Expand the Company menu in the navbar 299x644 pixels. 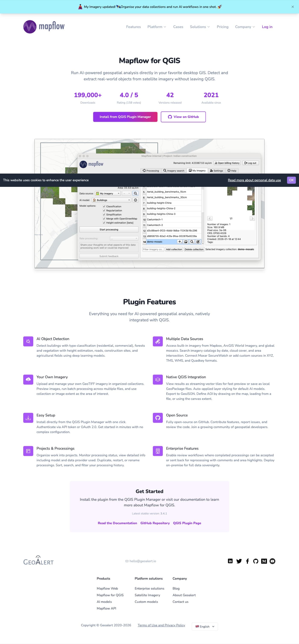tap(245, 27)
